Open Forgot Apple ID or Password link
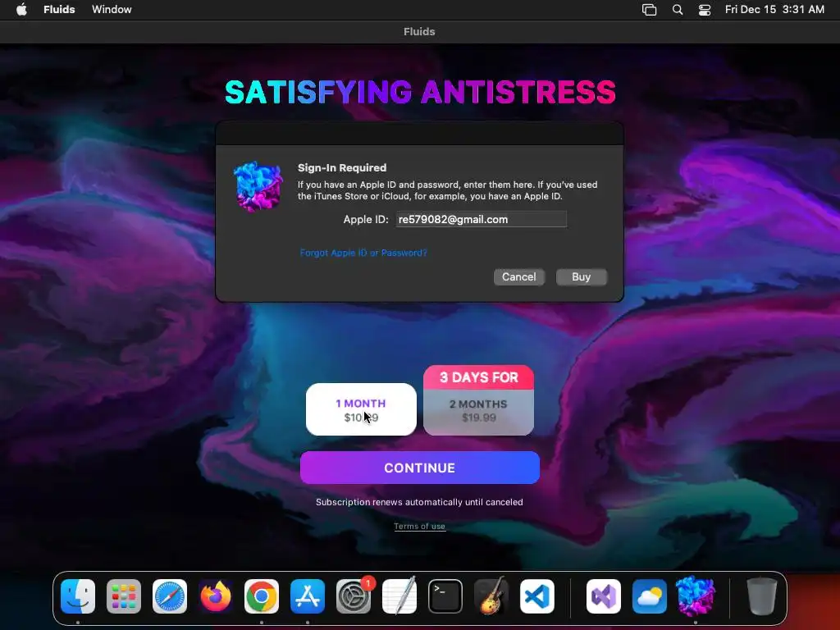The width and height of the screenshot is (840, 630). (363, 253)
